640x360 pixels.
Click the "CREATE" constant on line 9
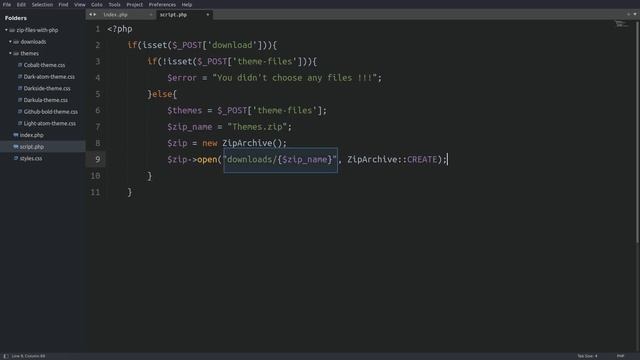point(422,160)
